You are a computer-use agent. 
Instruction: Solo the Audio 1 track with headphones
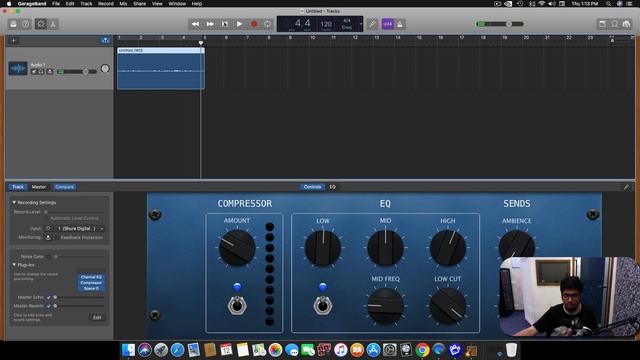(x=41, y=72)
